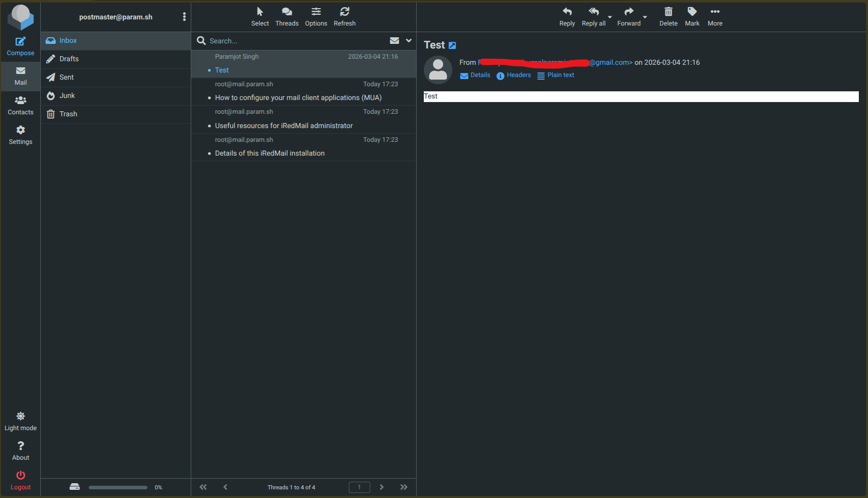The width and height of the screenshot is (868, 498).
Task: Expand the Reply all options arrow
Action: [610, 17]
